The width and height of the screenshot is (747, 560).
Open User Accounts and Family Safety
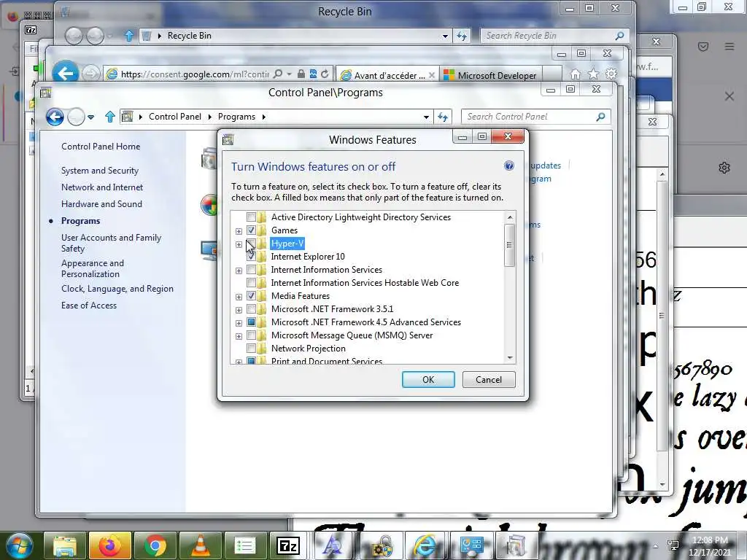111,243
